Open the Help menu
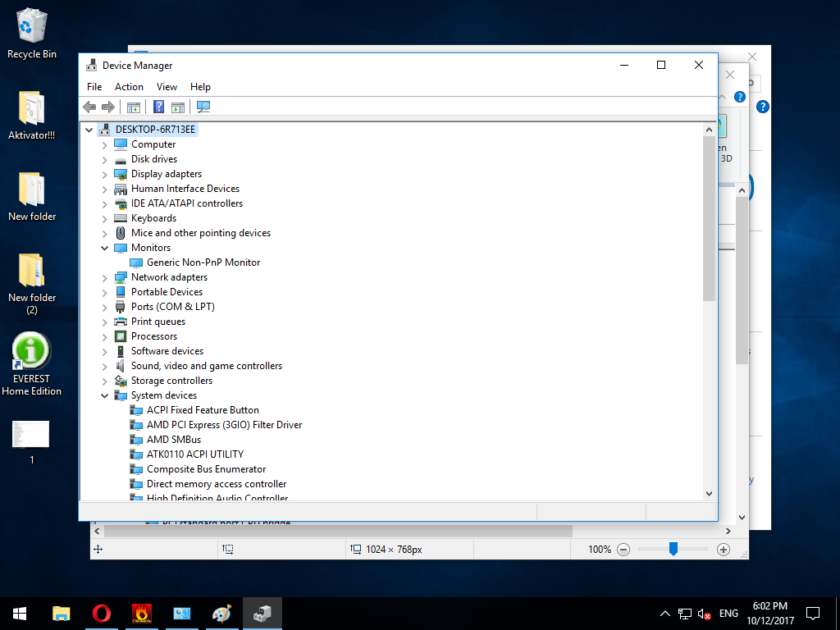The width and height of the screenshot is (840, 630). pos(200,87)
